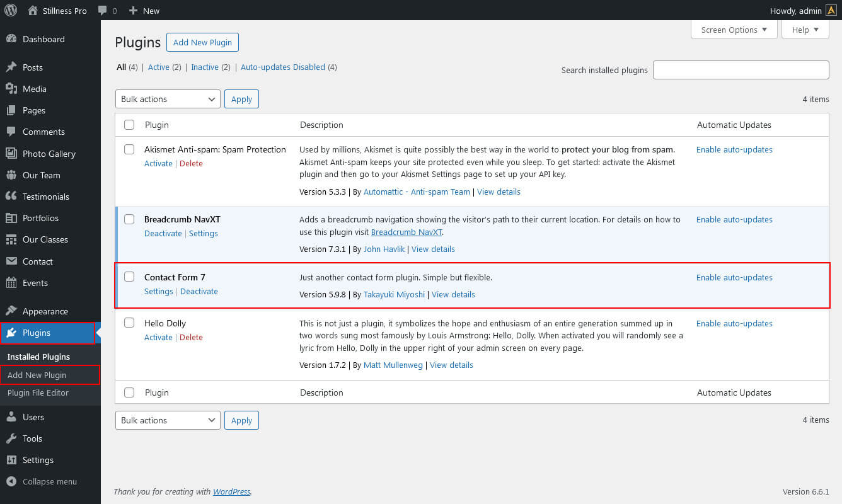Screen dimensions: 842x504
Task: Click the Add New Plugin button
Action: 202,42
